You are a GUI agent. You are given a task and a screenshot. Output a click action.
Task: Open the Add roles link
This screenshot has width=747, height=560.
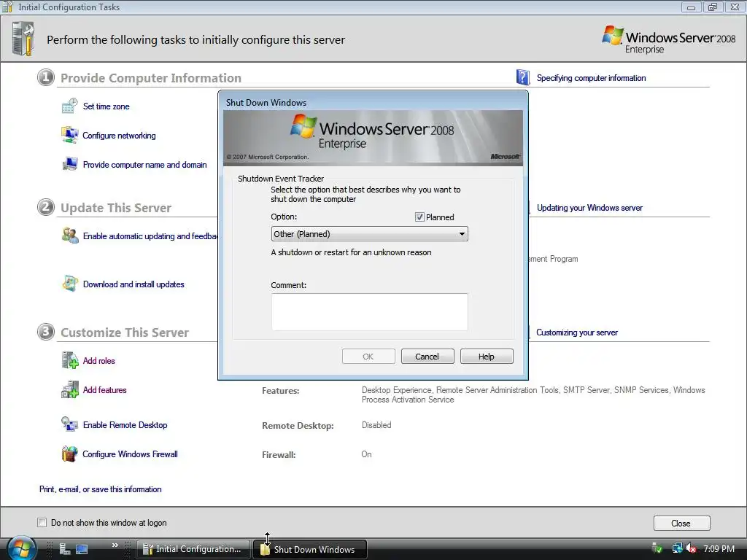(98, 360)
